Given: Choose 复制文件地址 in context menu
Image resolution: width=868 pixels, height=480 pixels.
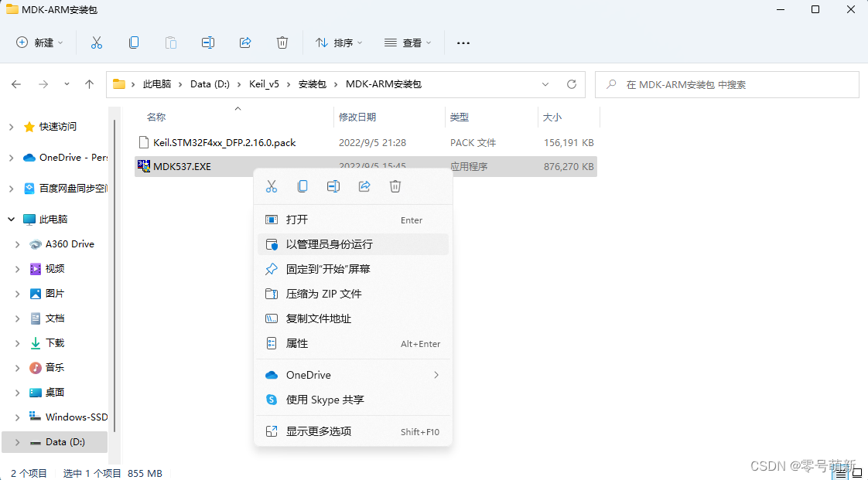Looking at the screenshot, I should 354,318.
